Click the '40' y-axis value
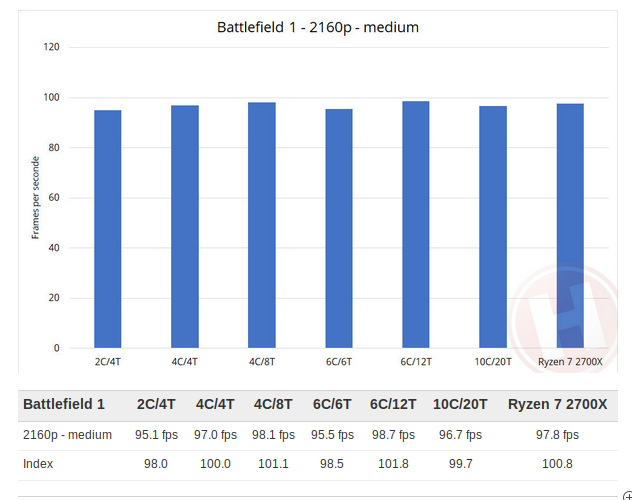Viewport: 632px width, 500px height. pos(54,248)
